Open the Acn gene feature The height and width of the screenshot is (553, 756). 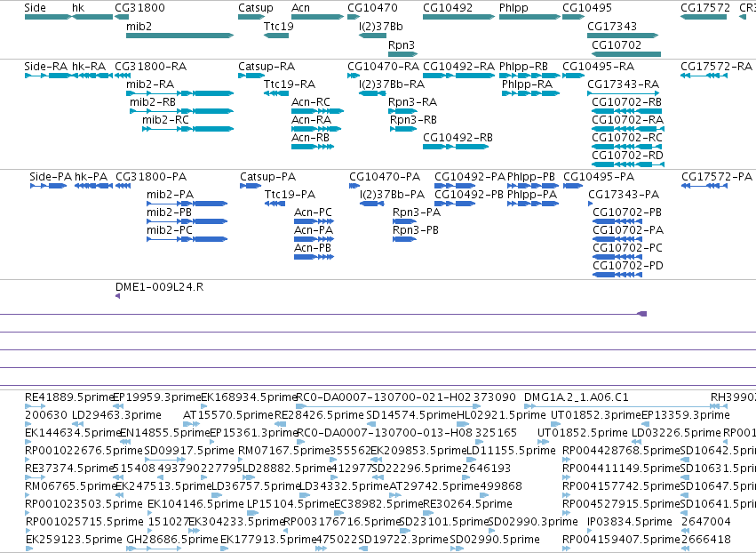(317, 17)
